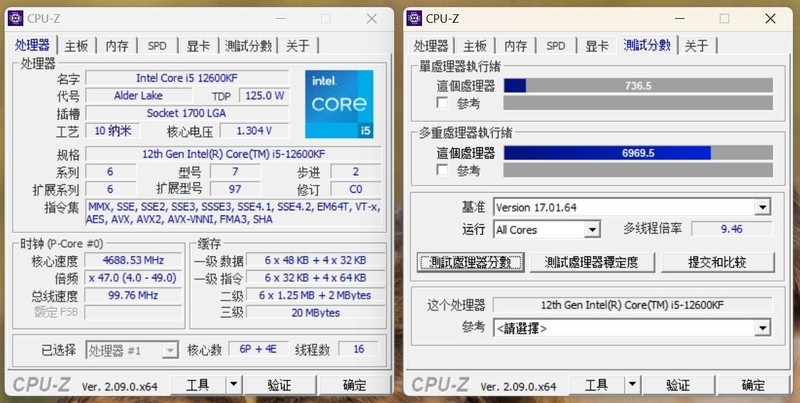Click the empty single-thread reference bar

(x=638, y=103)
